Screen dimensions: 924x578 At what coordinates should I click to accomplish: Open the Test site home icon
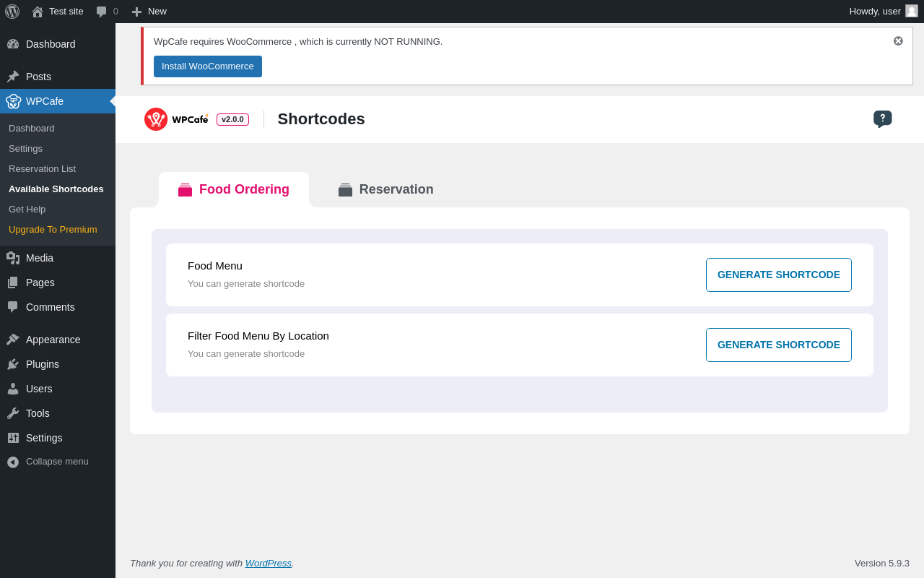coord(38,12)
